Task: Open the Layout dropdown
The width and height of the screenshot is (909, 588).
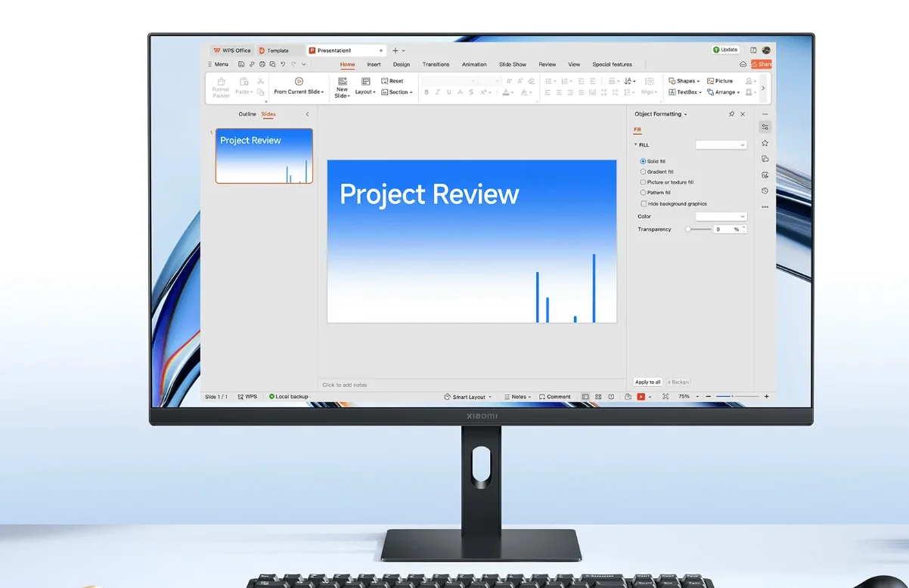Action: (x=365, y=92)
